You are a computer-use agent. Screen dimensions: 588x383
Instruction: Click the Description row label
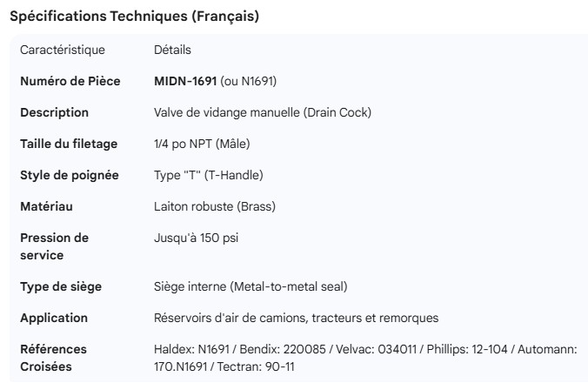tap(54, 112)
